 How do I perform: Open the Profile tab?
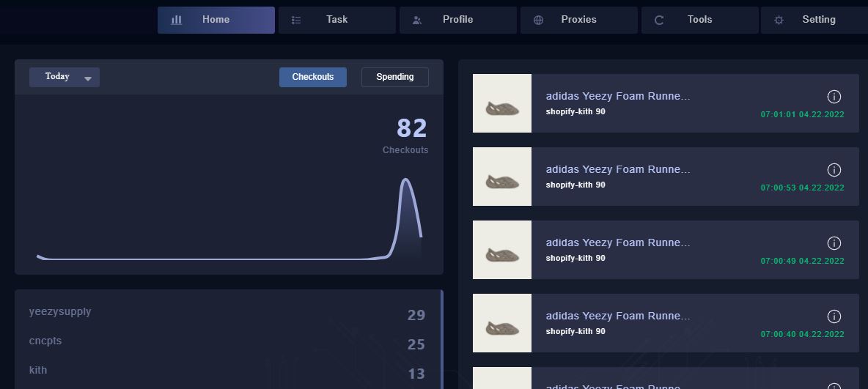457,20
